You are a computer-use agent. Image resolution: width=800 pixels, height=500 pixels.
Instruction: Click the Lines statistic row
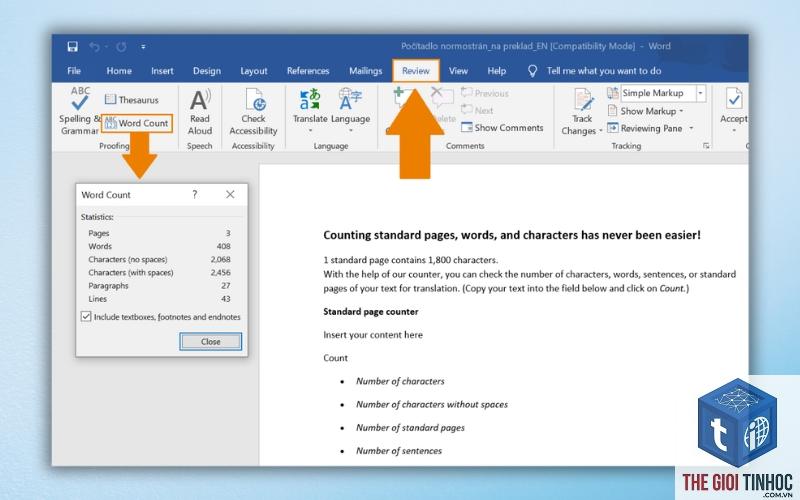(159, 299)
